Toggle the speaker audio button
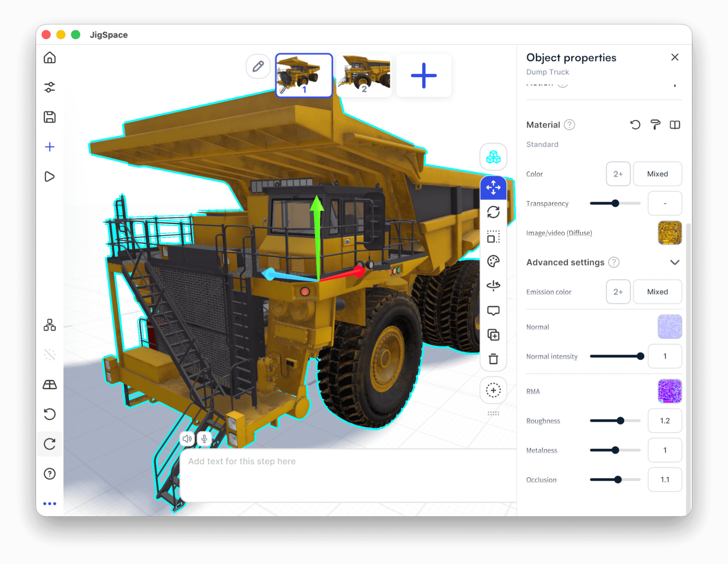This screenshot has height=564, width=728. click(187, 439)
